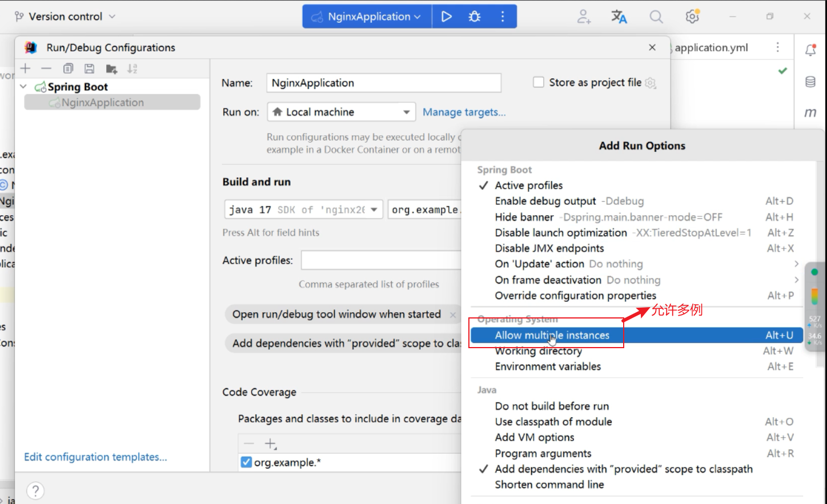Copy the selected configuration

pos(68,68)
